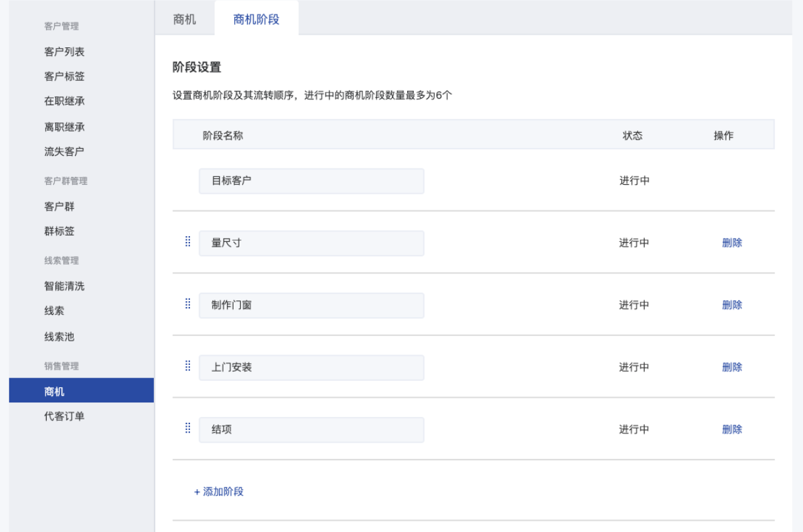
Task: Go to 离职继承 in sidebar
Action: point(64,127)
